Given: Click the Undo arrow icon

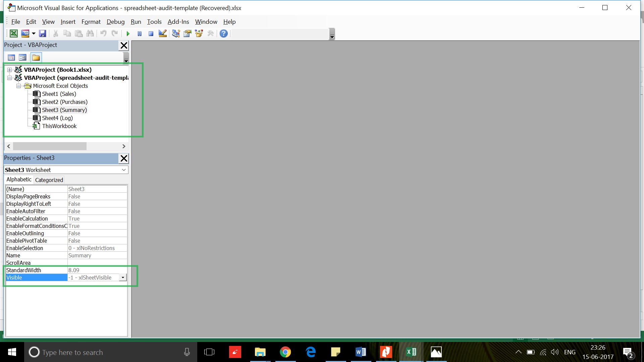Looking at the screenshot, I should (103, 34).
